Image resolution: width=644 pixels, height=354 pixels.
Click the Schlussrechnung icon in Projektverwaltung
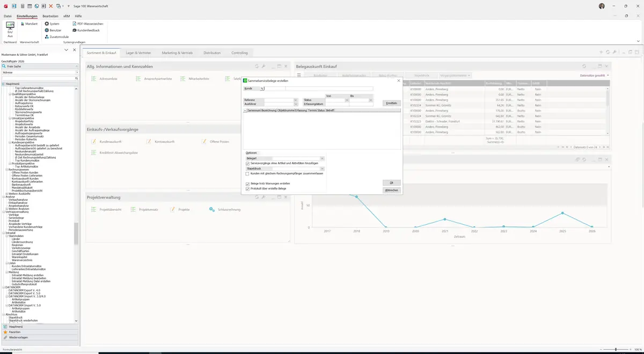pyautogui.click(x=212, y=210)
